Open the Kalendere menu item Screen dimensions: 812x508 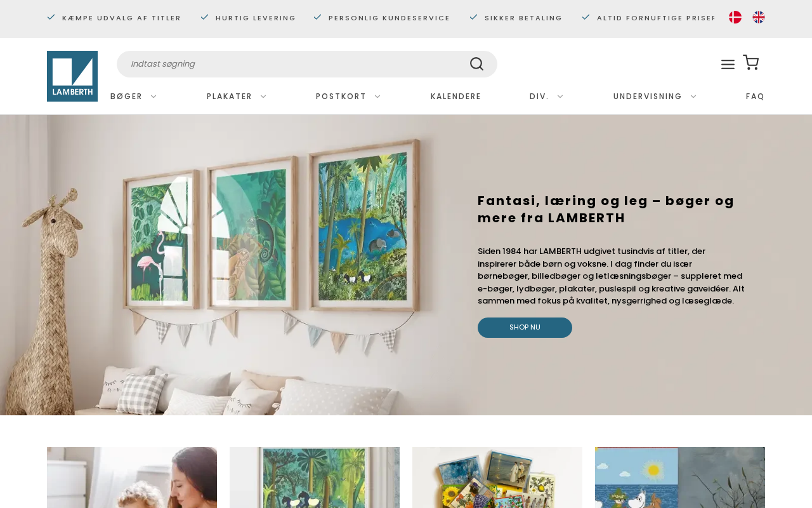point(455,97)
